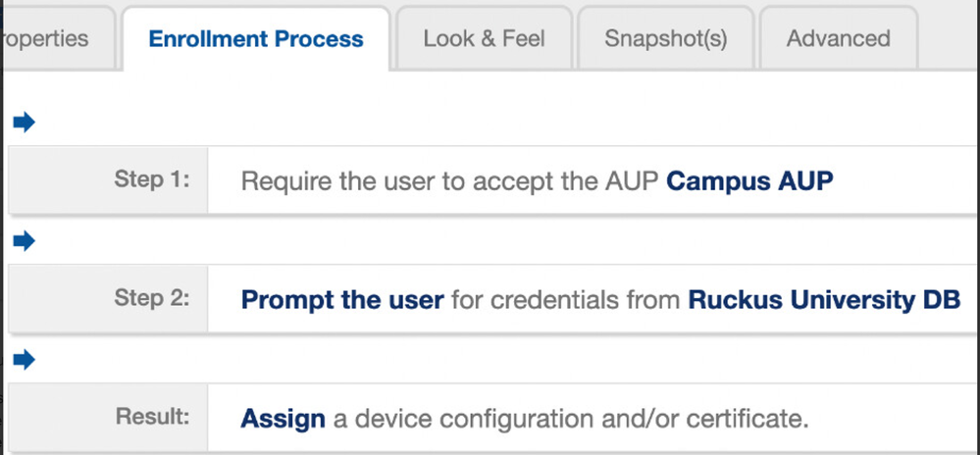
Task: Click the insert arrow above Step 1
Action: [x=25, y=123]
